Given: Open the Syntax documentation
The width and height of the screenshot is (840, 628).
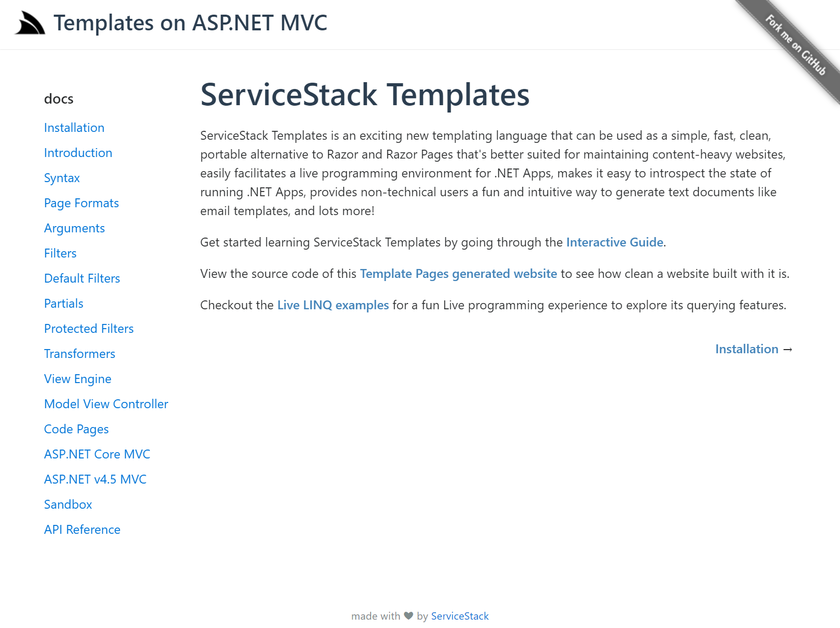Looking at the screenshot, I should point(62,178).
